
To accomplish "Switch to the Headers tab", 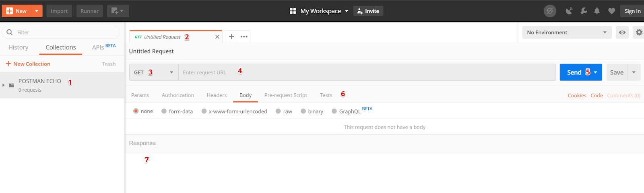I will click(217, 95).
